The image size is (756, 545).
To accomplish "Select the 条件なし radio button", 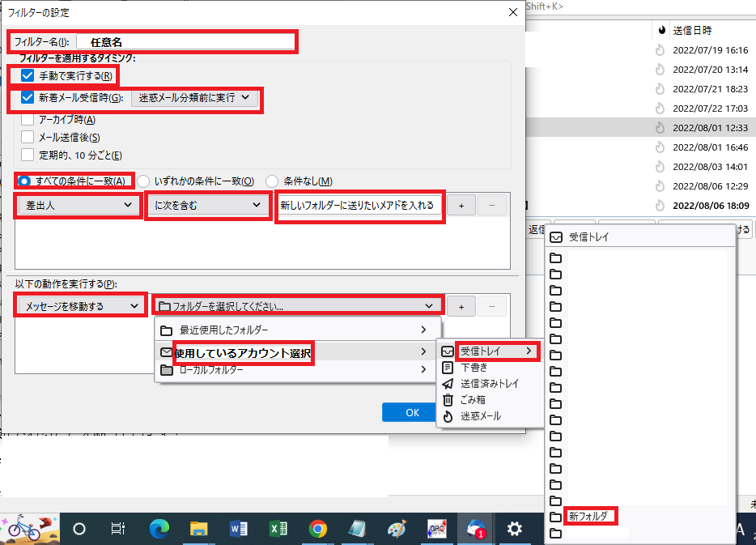I will [x=272, y=181].
